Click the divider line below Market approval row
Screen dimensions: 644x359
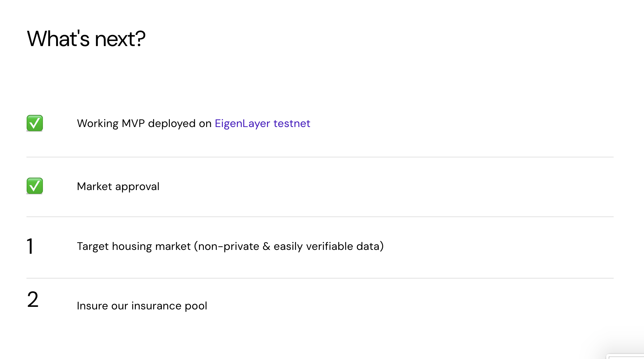pyautogui.click(x=320, y=217)
